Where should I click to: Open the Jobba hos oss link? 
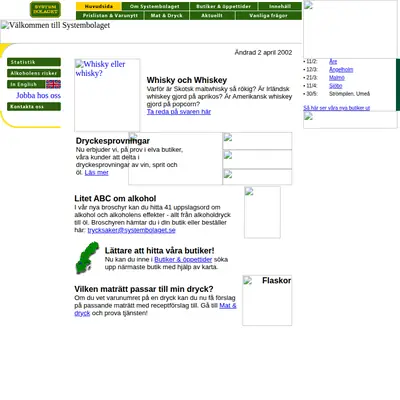pos(38,95)
